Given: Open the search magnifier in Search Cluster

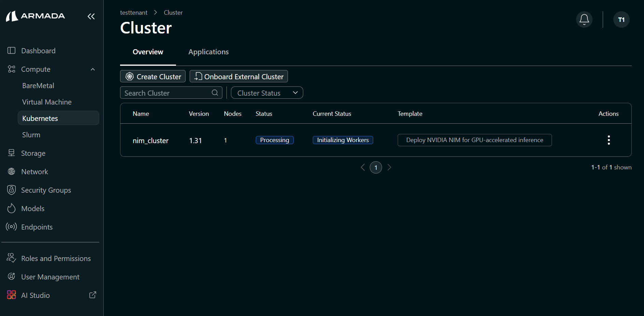Looking at the screenshot, I should (x=215, y=93).
